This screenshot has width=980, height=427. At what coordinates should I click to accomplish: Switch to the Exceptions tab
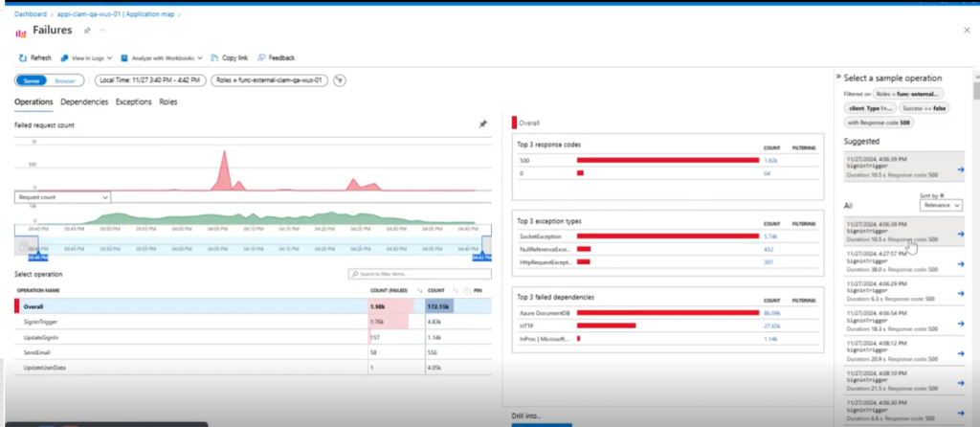tap(134, 101)
